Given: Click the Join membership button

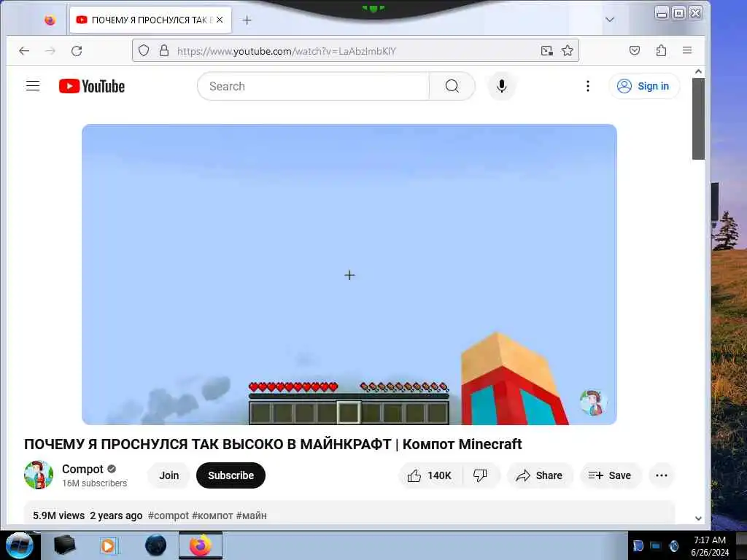Looking at the screenshot, I should click(x=169, y=475).
